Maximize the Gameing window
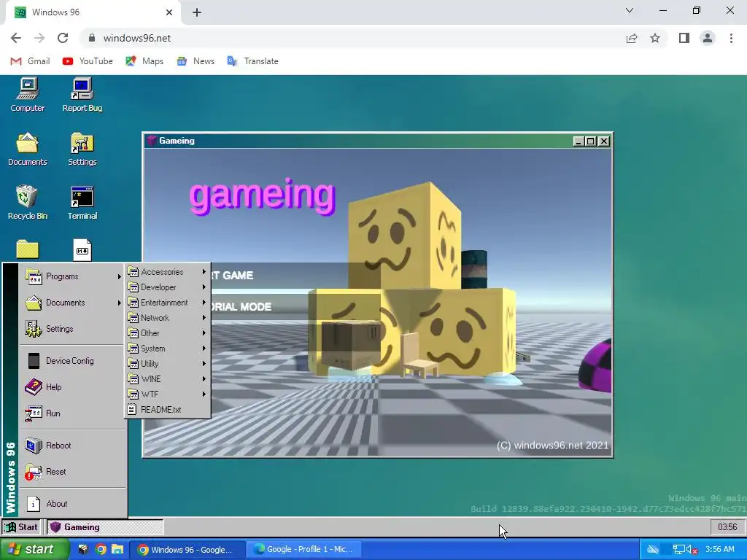The width and height of the screenshot is (747, 560). tap(591, 141)
